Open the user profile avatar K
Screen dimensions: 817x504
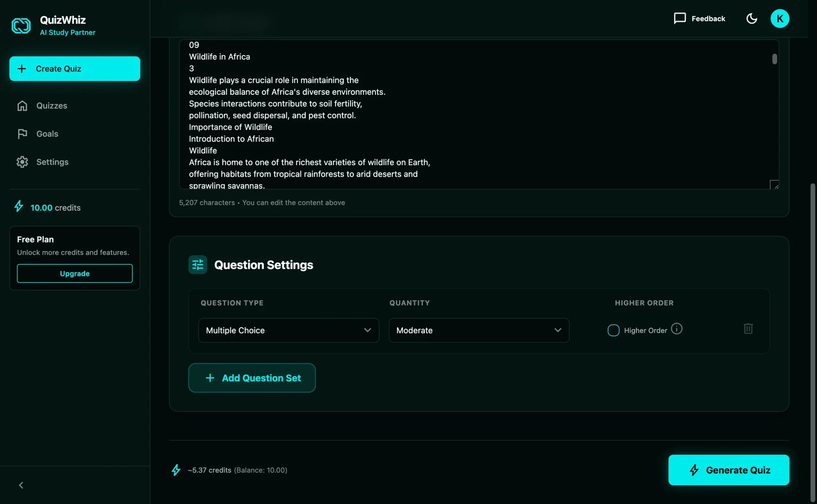780,19
